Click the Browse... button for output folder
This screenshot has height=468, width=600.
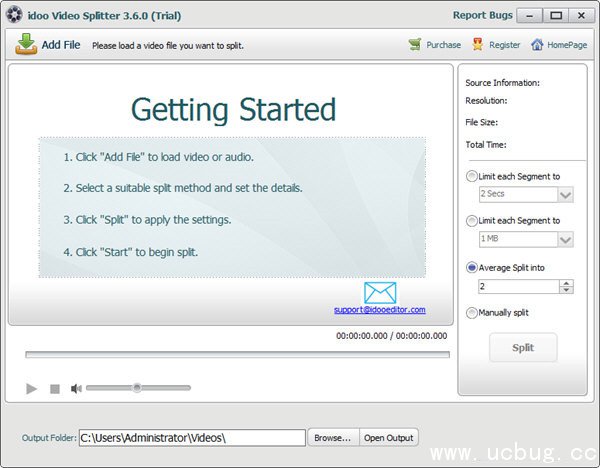click(333, 438)
